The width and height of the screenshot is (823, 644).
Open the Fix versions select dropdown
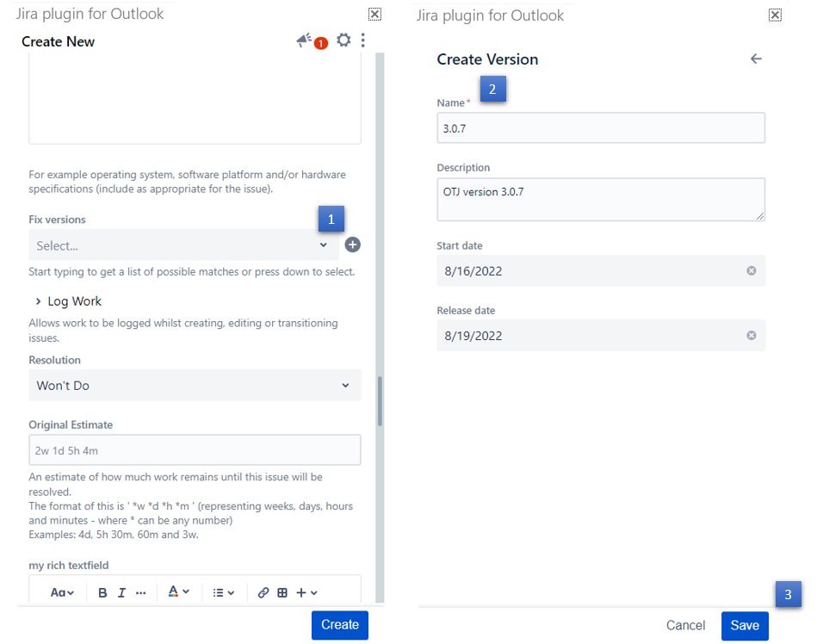183,245
